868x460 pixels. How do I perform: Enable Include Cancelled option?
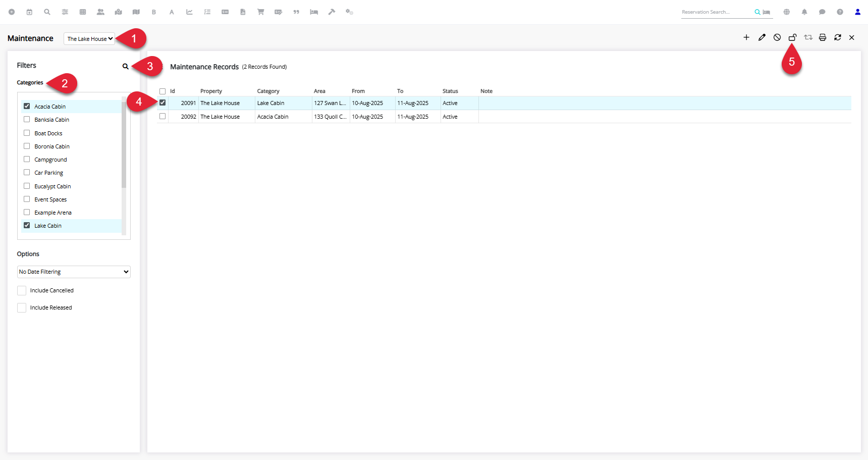pos(22,290)
